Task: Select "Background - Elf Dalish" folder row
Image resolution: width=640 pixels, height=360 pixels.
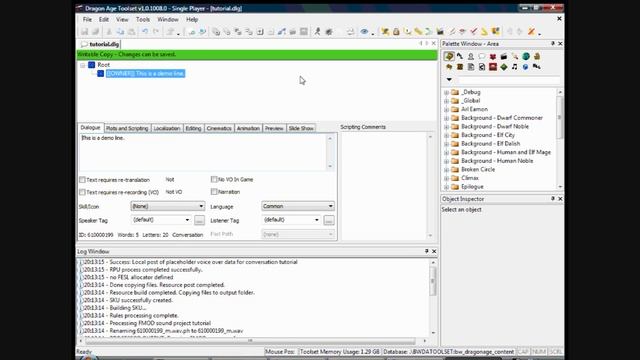Action: coord(490,144)
